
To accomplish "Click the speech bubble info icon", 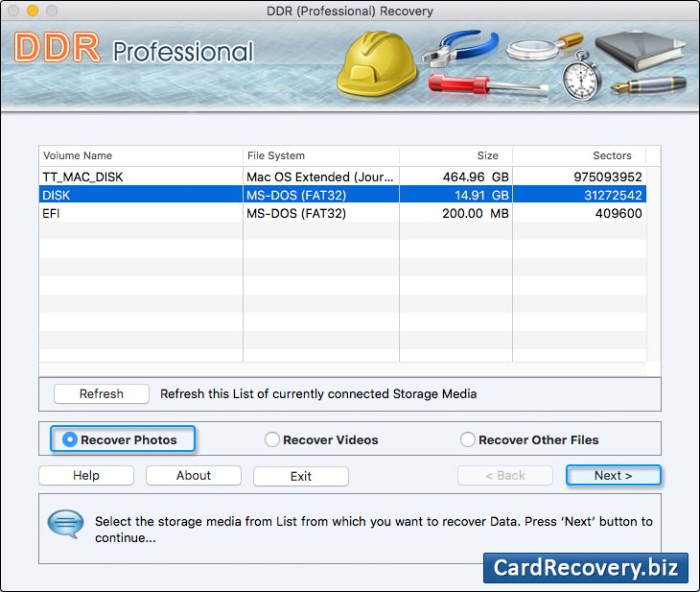I will pos(65,523).
